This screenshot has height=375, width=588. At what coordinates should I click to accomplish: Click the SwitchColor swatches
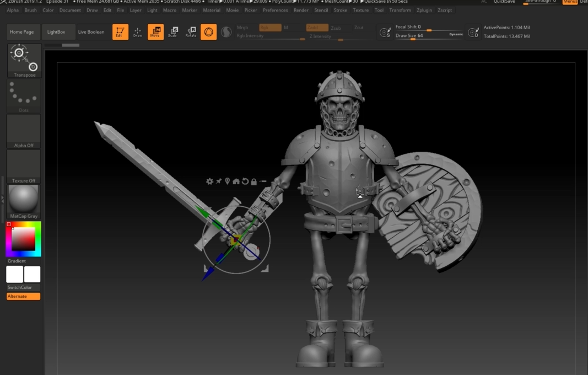23,274
